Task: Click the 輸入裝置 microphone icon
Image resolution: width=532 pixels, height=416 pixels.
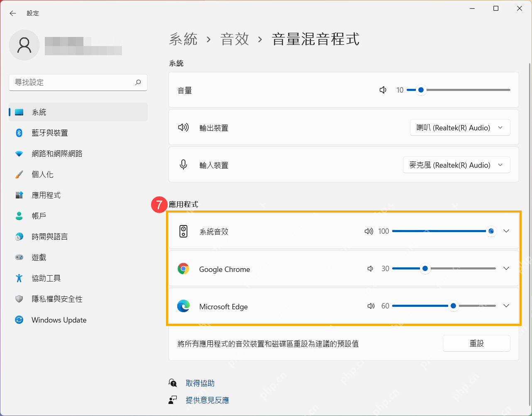Action: coord(183,165)
